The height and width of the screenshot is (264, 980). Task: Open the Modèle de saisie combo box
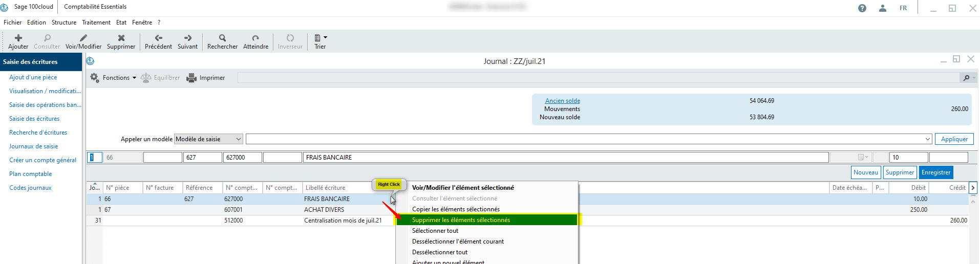tap(208, 139)
